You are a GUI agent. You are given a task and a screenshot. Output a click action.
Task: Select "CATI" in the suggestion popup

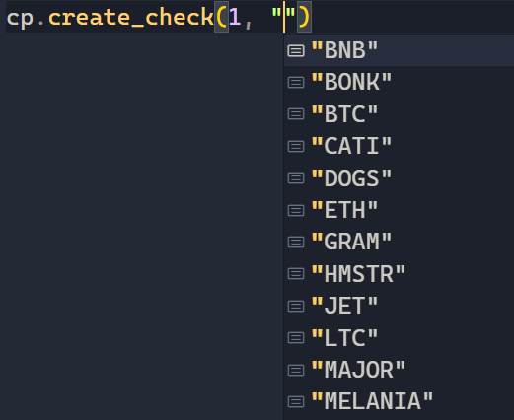click(399, 146)
